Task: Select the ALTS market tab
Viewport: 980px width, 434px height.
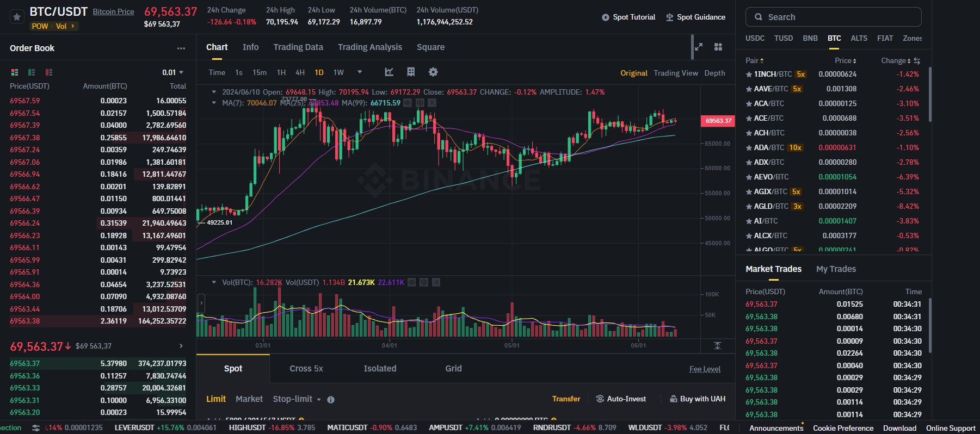Action: (x=859, y=38)
